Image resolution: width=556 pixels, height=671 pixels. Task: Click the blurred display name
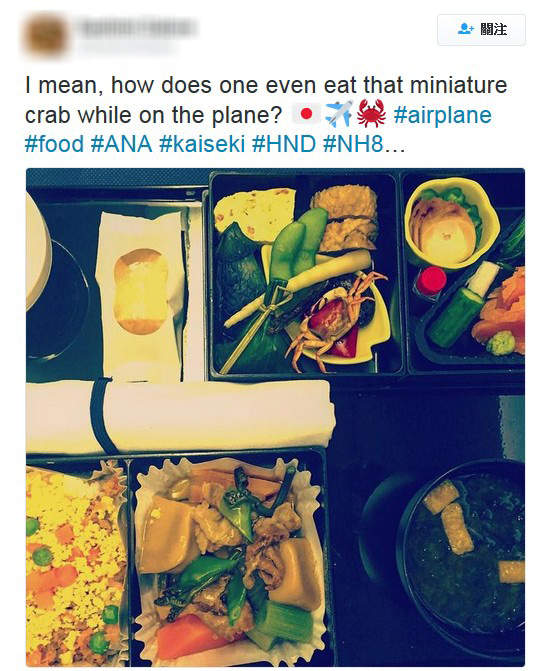[x=139, y=28]
